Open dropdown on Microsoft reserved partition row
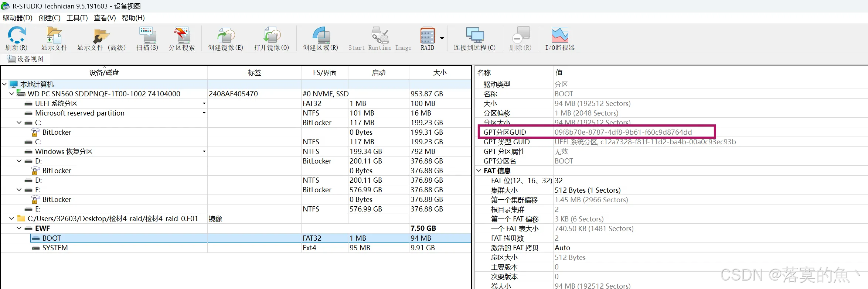This screenshot has width=868, height=289. [x=204, y=113]
